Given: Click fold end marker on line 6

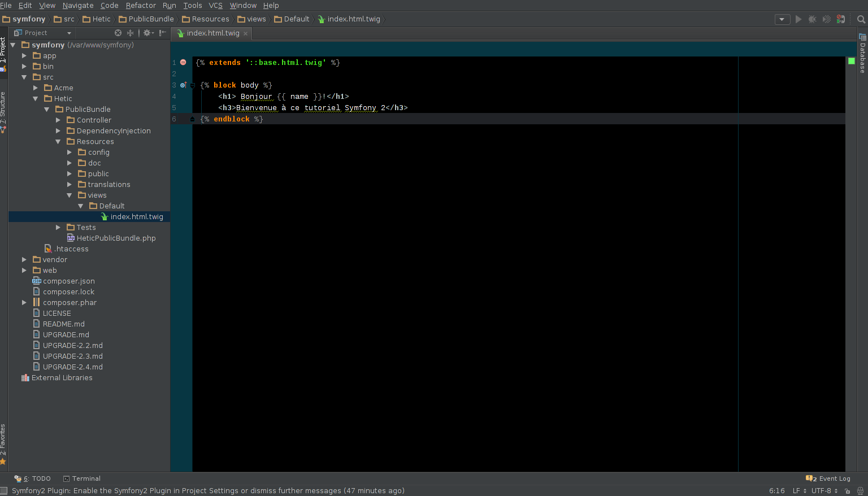Looking at the screenshot, I should tap(193, 119).
